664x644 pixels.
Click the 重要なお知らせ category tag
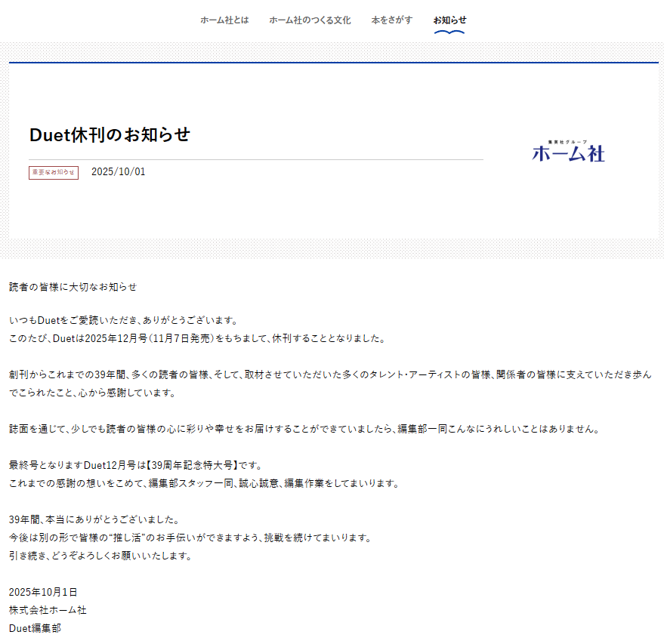coord(54,173)
